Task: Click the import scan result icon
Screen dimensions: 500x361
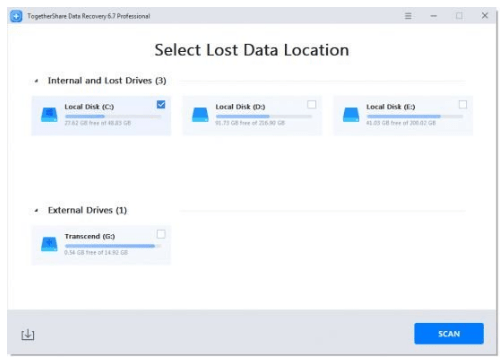Action: (28, 334)
